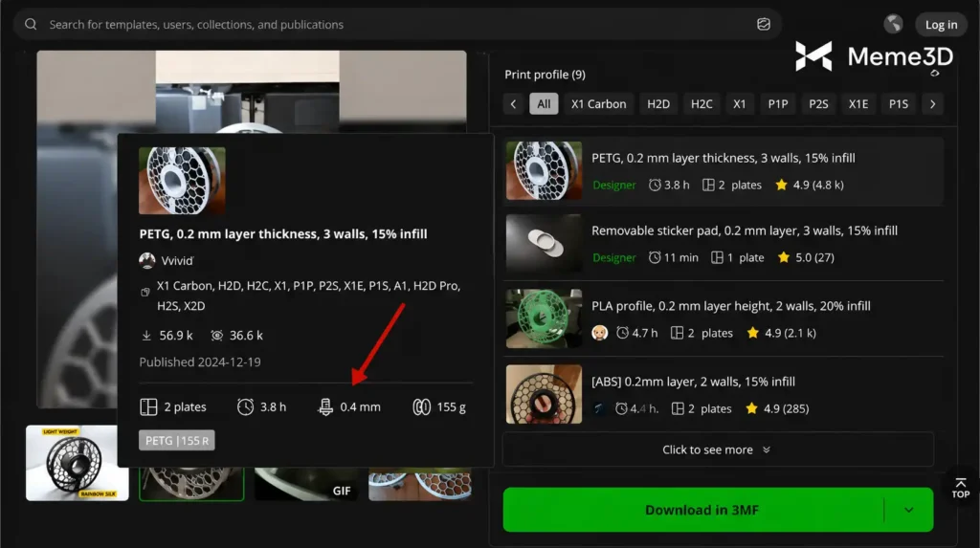980x548 pixels.
Task: Select the H2C filter tab
Action: click(702, 103)
